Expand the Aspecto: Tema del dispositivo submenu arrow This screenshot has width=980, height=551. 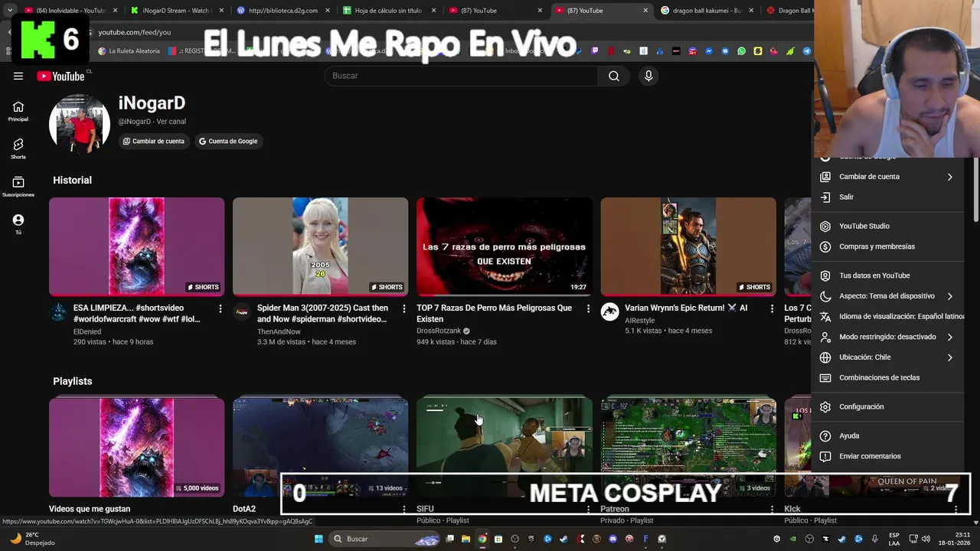pyautogui.click(x=950, y=296)
